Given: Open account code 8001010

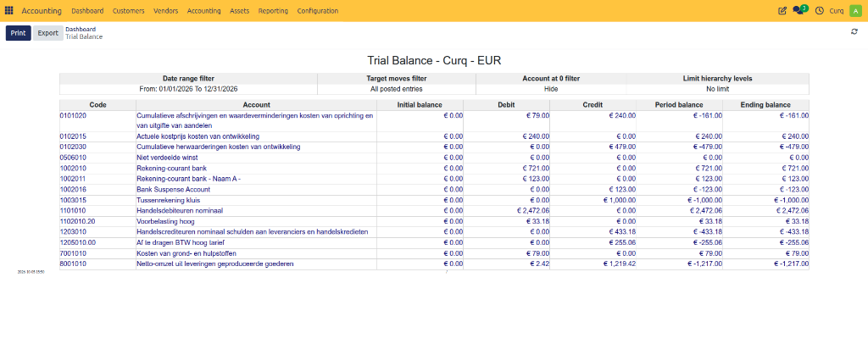Looking at the screenshot, I should (x=73, y=264).
